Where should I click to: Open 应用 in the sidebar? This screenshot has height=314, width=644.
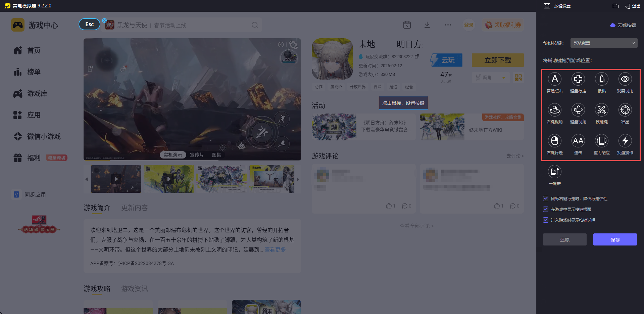point(27,115)
